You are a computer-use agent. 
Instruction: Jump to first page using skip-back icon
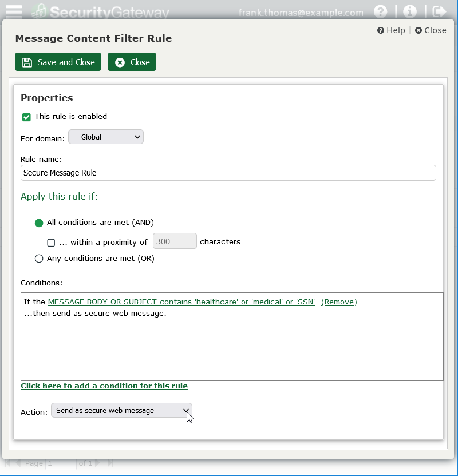pos(8,463)
